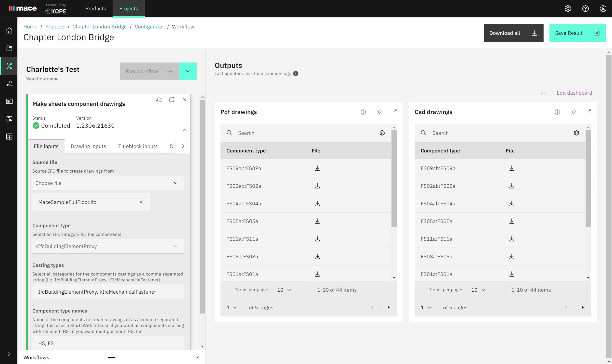Type in the Pdf drawings search field
612x364 pixels.
pos(282,133)
